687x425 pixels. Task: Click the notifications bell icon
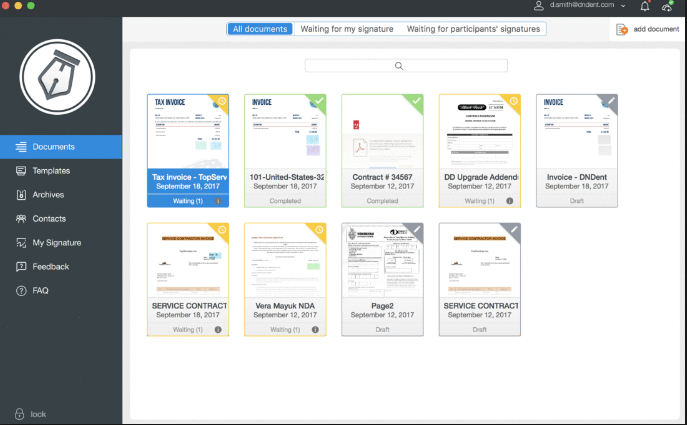pyautogui.click(x=643, y=6)
